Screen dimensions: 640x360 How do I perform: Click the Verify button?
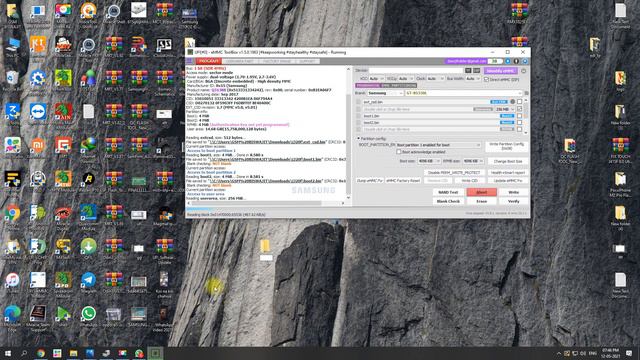(513, 201)
